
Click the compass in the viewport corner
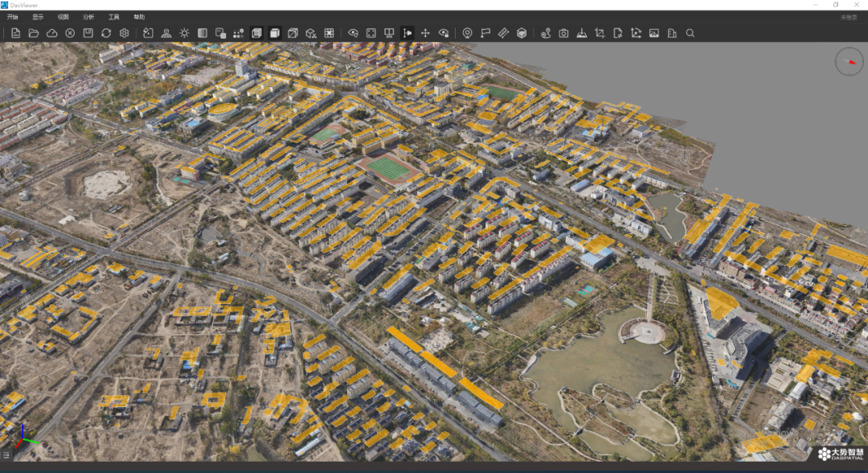(x=849, y=62)
